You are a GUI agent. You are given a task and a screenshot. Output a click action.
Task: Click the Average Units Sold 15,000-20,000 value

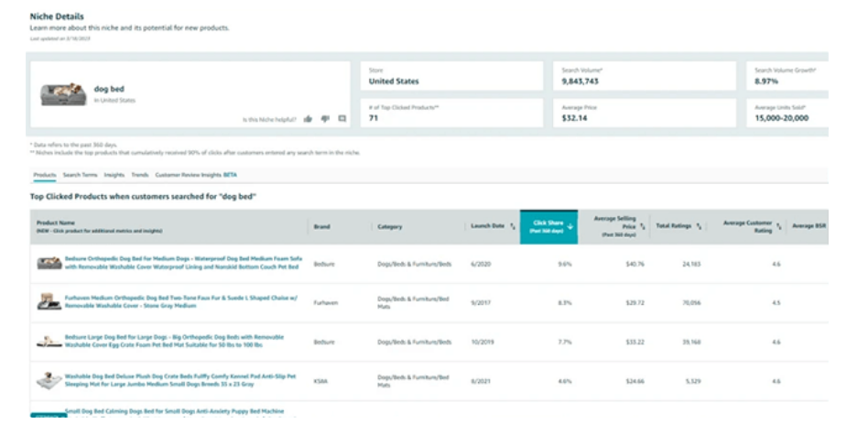[781, 118]
